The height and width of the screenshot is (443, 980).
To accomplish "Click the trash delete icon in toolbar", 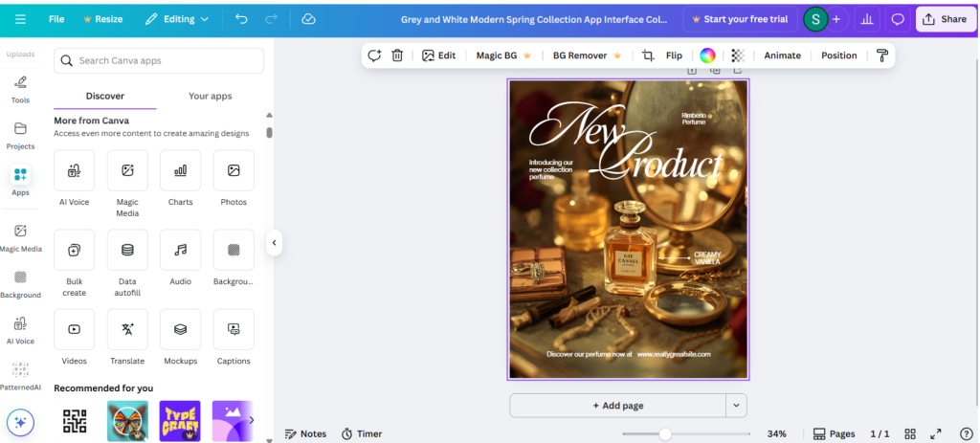I will [x=397, y=55].
